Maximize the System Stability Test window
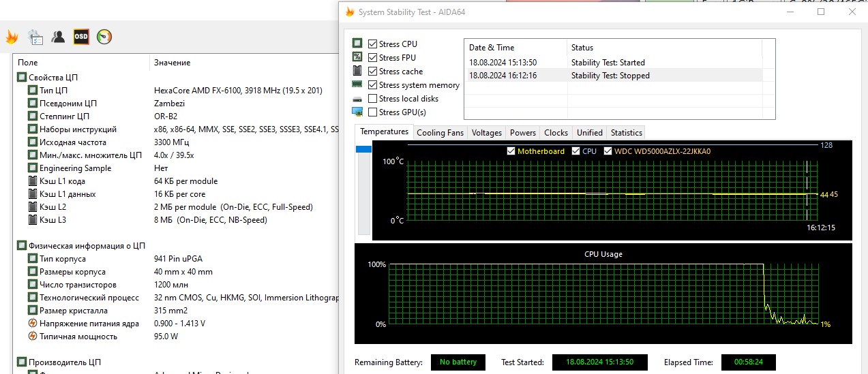The width and height of the screenshot is (868, 374). click(821, 12)
